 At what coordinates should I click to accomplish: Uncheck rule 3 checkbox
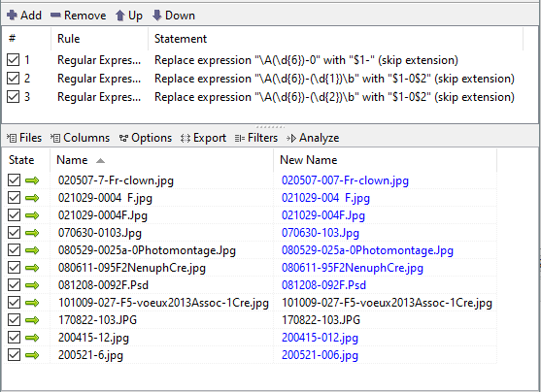[13, 96]
